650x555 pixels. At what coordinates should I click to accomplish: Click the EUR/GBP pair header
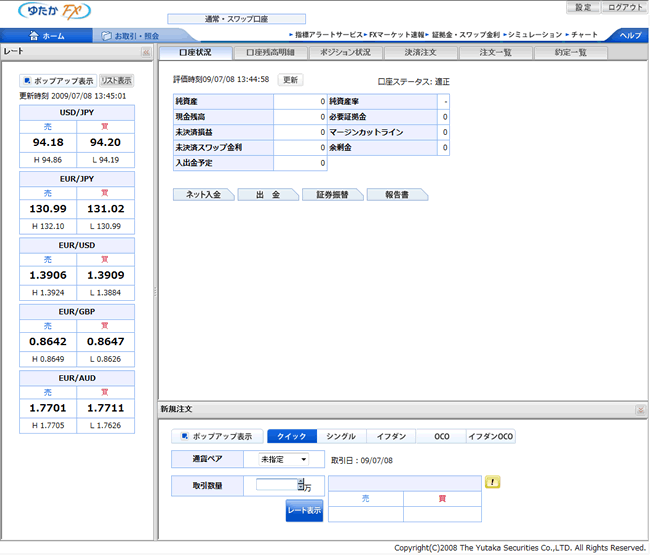(77, 312)
